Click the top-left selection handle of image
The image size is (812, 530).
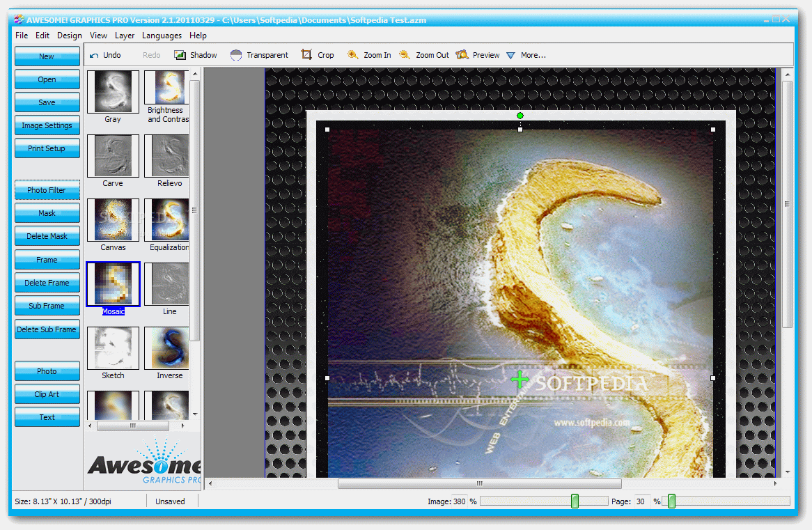[x=327, y=130]
